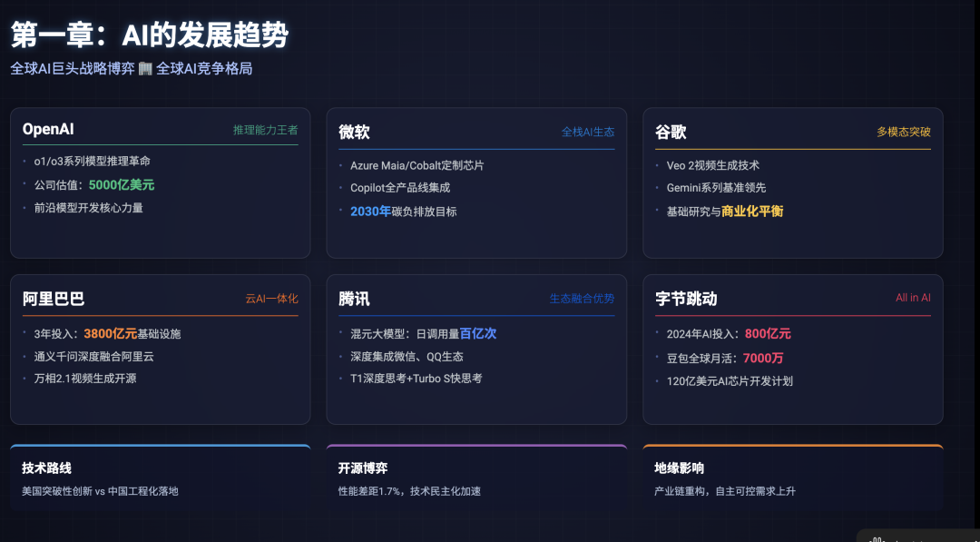Select the line 产业链重构，自主可控需求上升
The height and width of the screenshot is (542, 980).
click(x=725, y=491)
